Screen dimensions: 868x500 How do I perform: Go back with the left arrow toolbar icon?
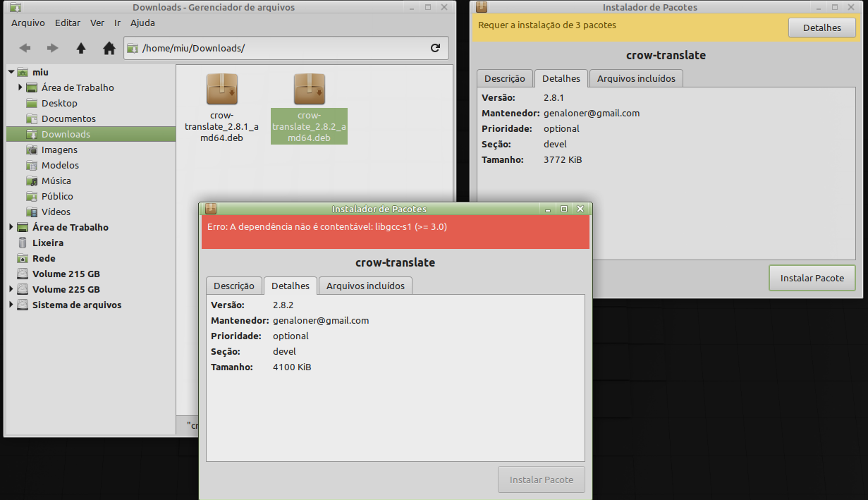pyautogui.click(x=25, y=48)
